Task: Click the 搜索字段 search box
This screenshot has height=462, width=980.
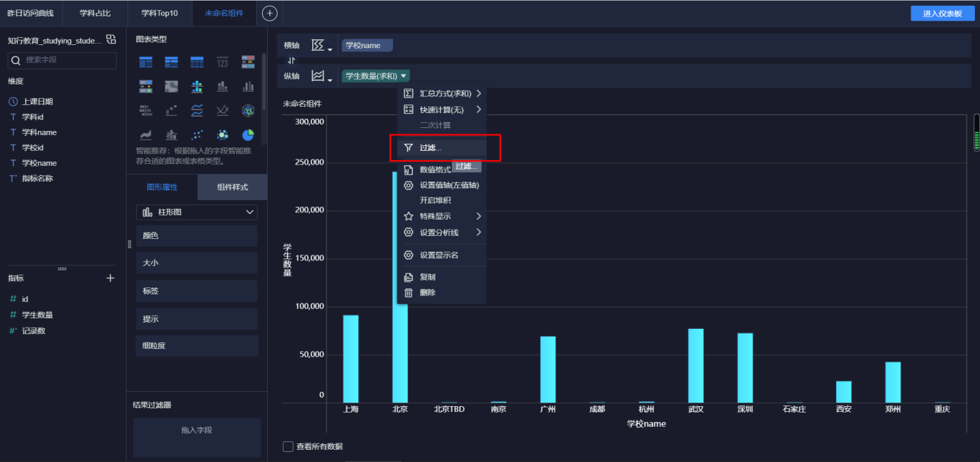Action: (x=62, y=60)
